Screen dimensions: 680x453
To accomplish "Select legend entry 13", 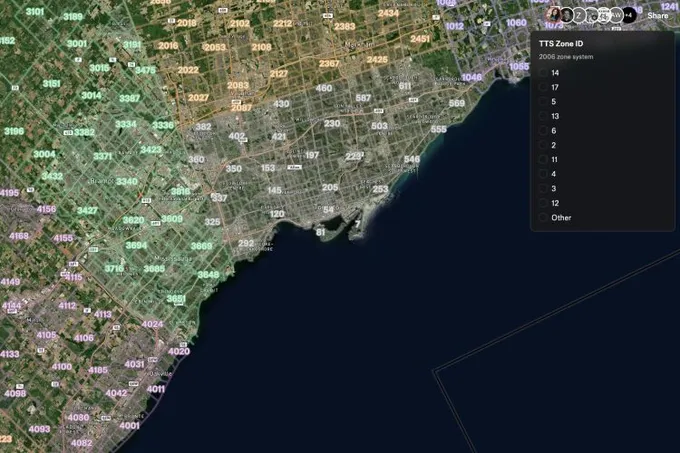I will [x=549, y=116].
